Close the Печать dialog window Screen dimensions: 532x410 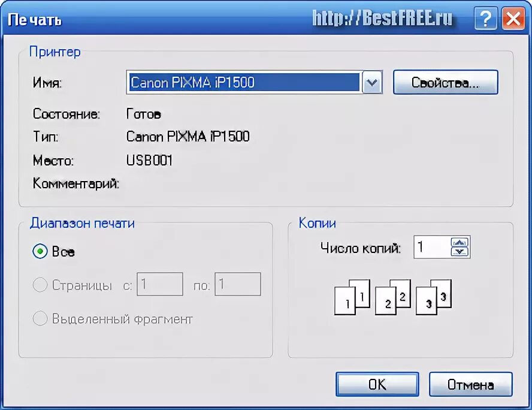tap(513, 19)
